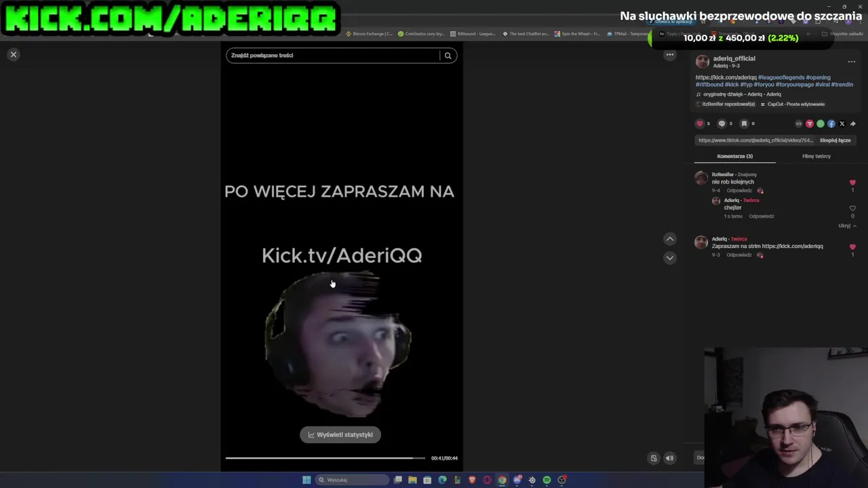Expand the all bookmarks folder
Viewport: 868px width, 488px height.
[844, 33]
